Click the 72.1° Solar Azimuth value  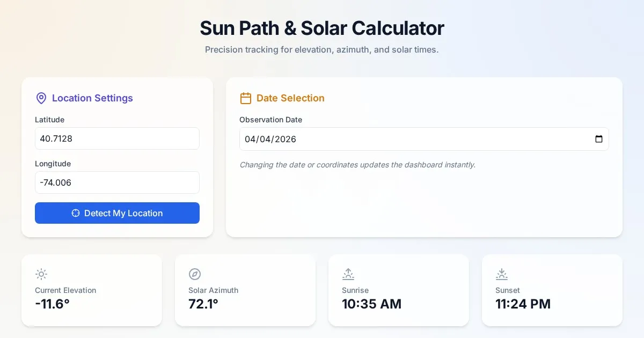203,304
